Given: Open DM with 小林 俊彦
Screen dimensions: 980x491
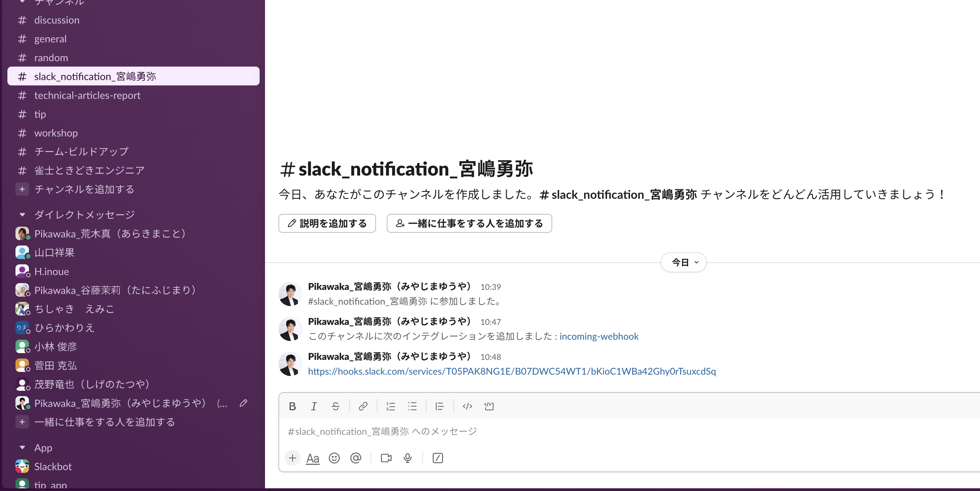Looking at the screenshot, I should point(134,346).
